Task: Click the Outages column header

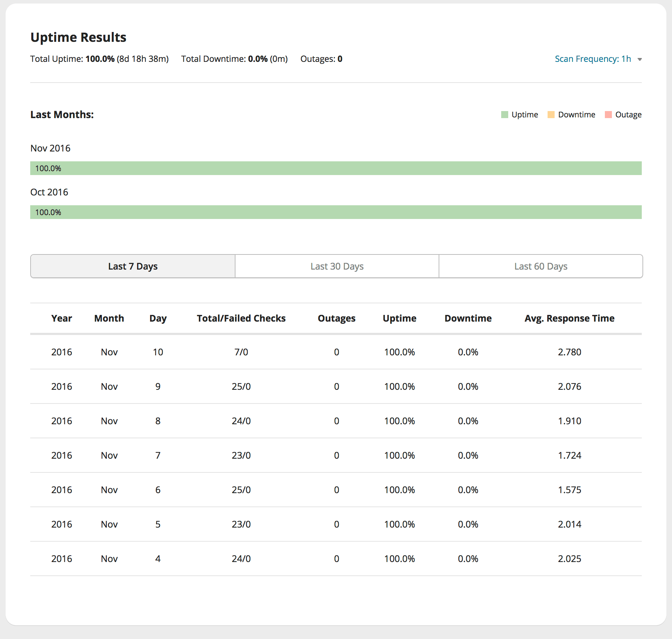Action: click(x=337, y=318)
